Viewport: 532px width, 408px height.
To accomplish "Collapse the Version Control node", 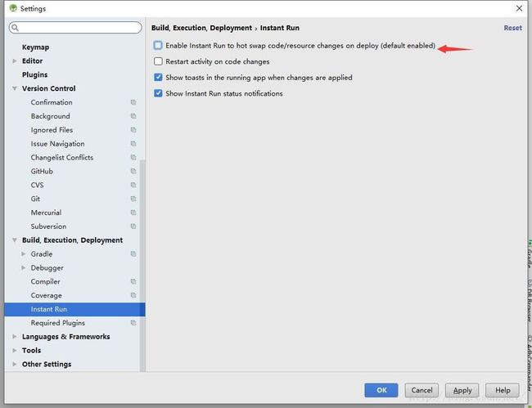I will (x=15, y=88).
